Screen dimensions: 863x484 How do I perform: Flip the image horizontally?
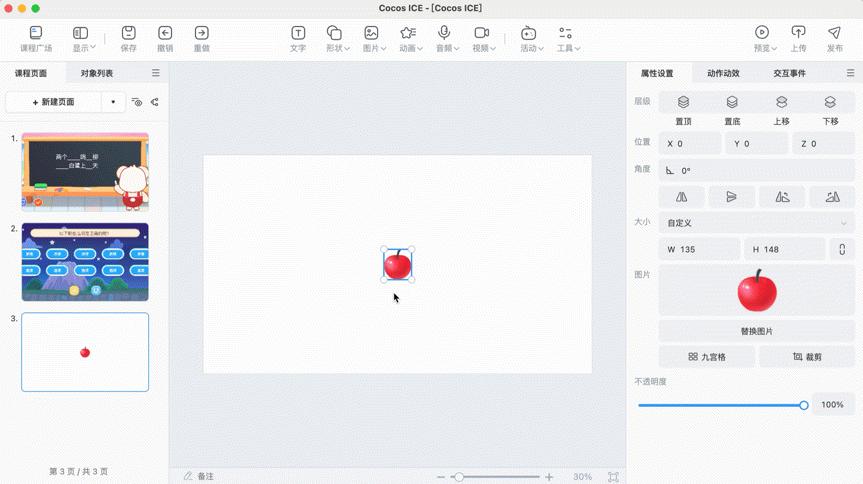tap(682, 197)
